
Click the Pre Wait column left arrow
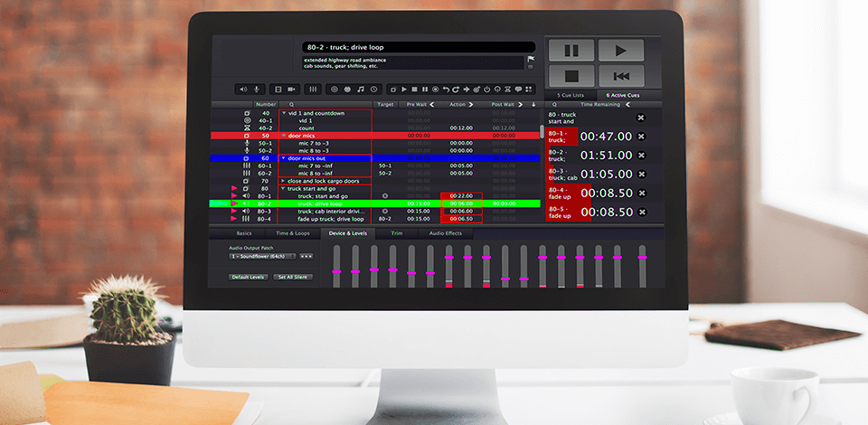(432, 104)
